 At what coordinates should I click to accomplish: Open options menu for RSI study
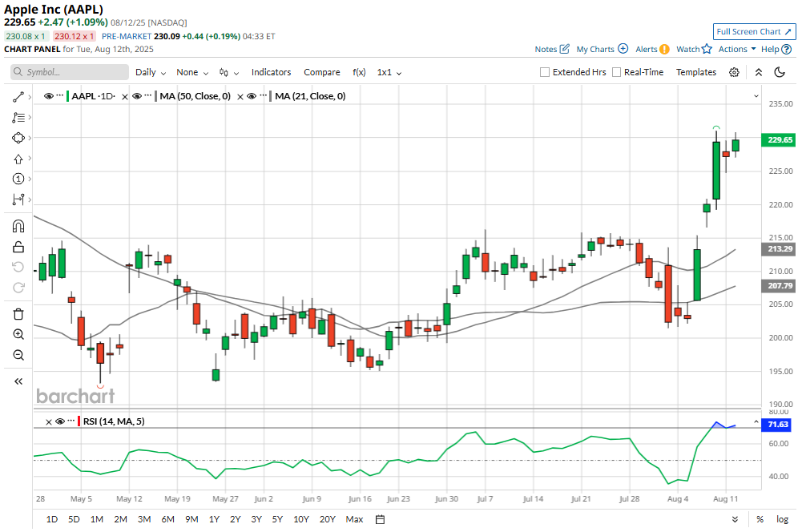pos(71,421)
